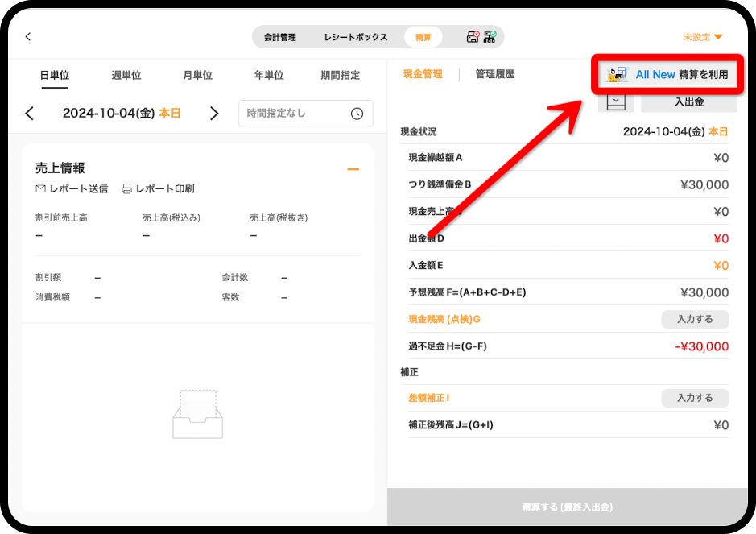Select the 精算 tab
Image resolution: width=756 pixels, height=534 pixels.
click(423, 37)
